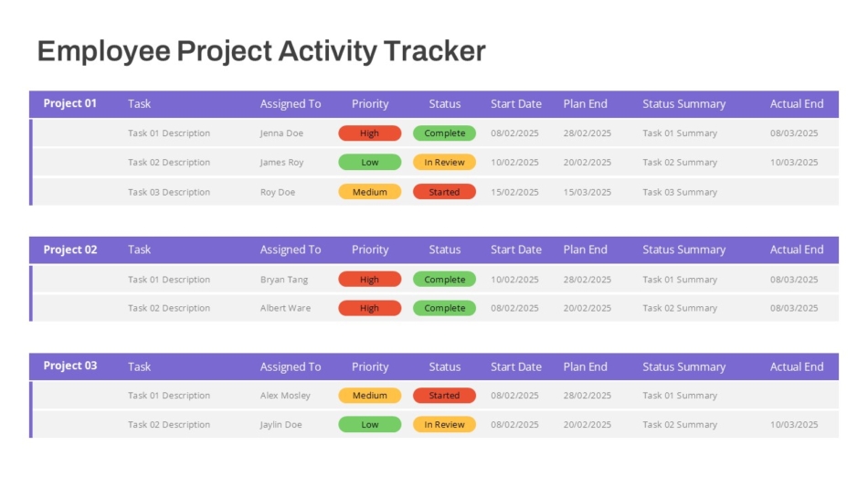
Task: Click Priority header in Project 03 table
Action: point(370,366)
